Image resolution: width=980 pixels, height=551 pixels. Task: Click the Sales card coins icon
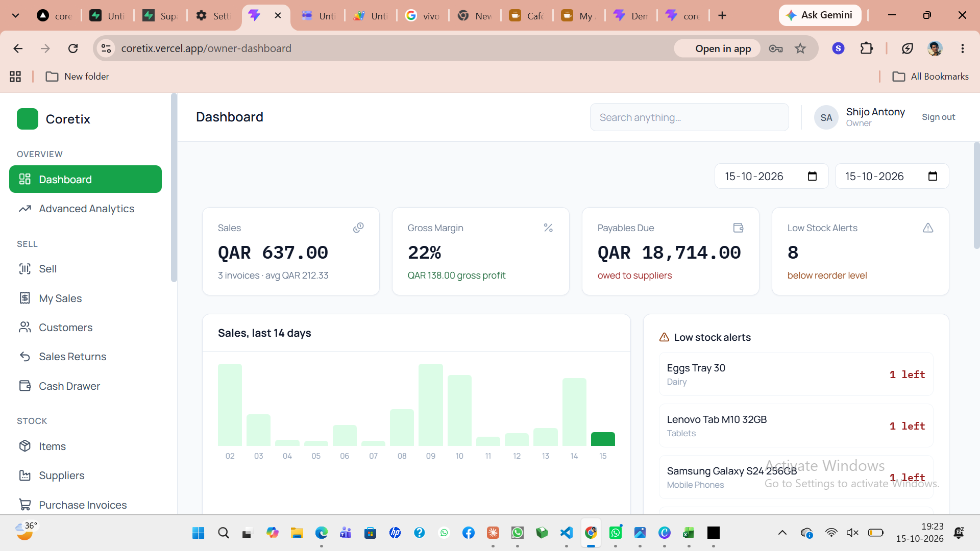pos(358,228)
